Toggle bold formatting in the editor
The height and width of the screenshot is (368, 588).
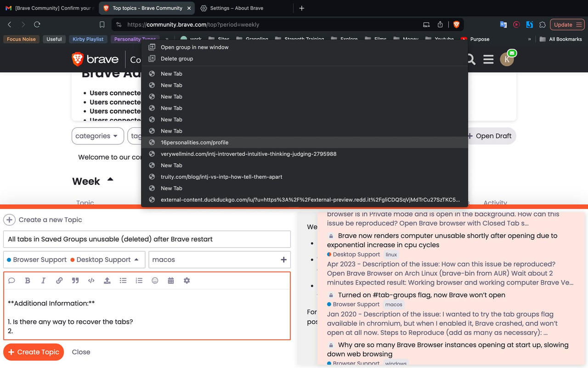(x=28, y=281)
